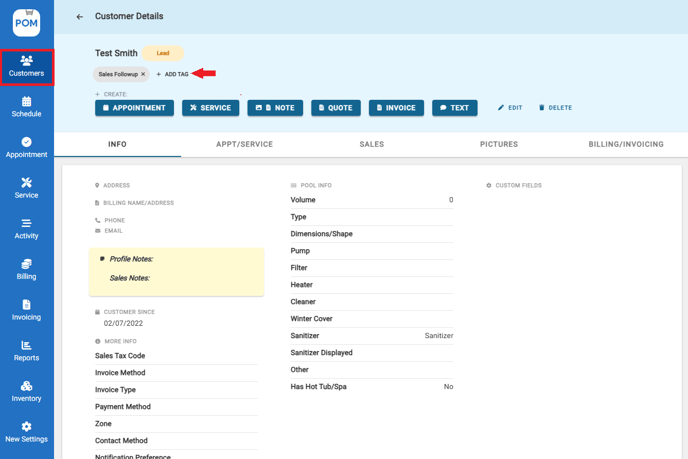Image resolution: width=688 pixels, height=459 pixels.
Task: Open Billing in the sidebar
Action: click(x=27, y=269)
